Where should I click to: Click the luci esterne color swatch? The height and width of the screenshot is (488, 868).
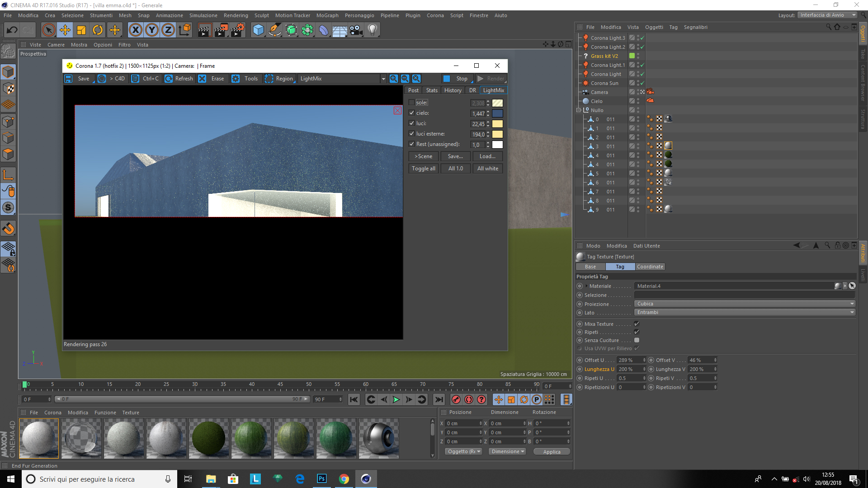click(x=497, y=134)
